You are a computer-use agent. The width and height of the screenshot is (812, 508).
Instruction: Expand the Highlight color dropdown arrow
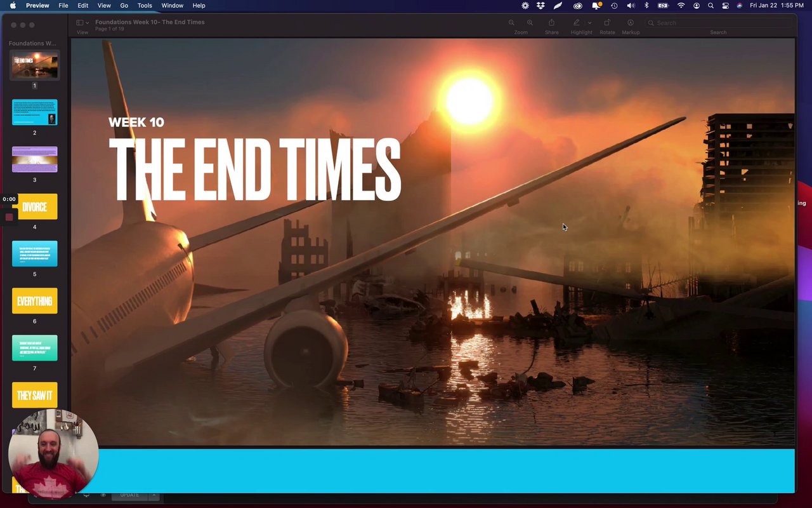(589, 23)
